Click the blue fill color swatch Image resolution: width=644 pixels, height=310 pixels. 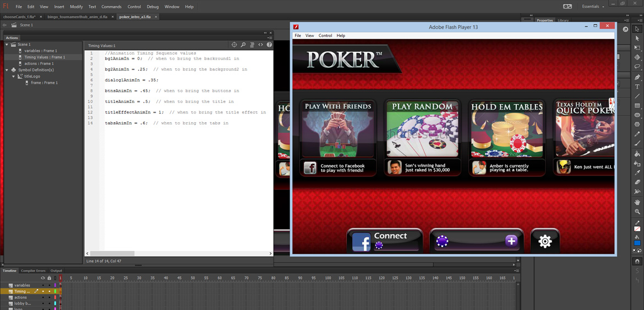pyautogui.click(x=637, y=243)
